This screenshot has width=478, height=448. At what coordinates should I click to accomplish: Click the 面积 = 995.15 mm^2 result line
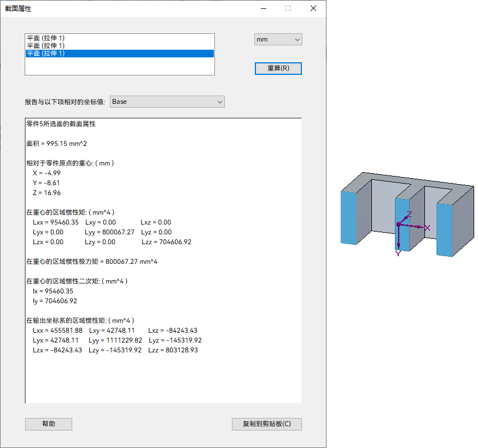pos(57,144)
